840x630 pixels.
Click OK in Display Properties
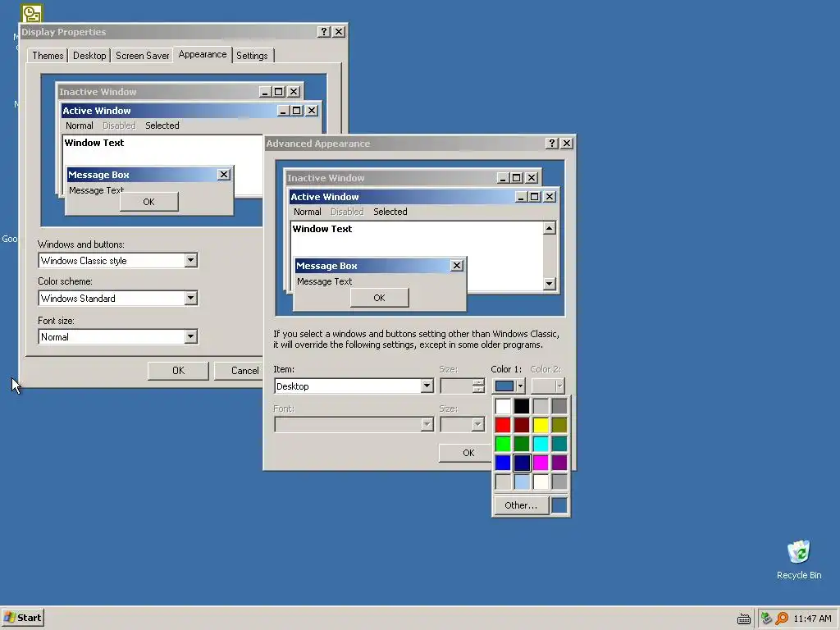[178, 370]
